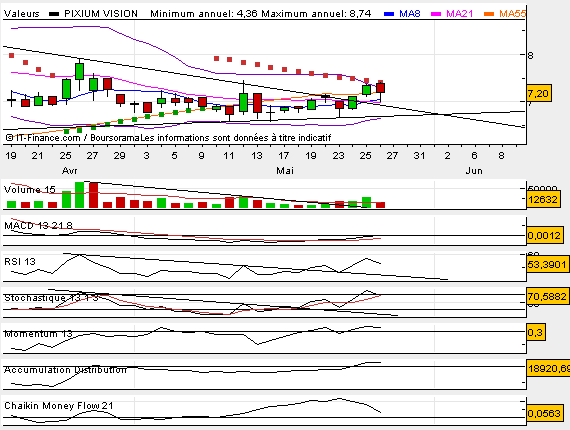The image size is (570, 430).
Task: Click the orange MA55 color swatch
Action: tap(489, 14)
